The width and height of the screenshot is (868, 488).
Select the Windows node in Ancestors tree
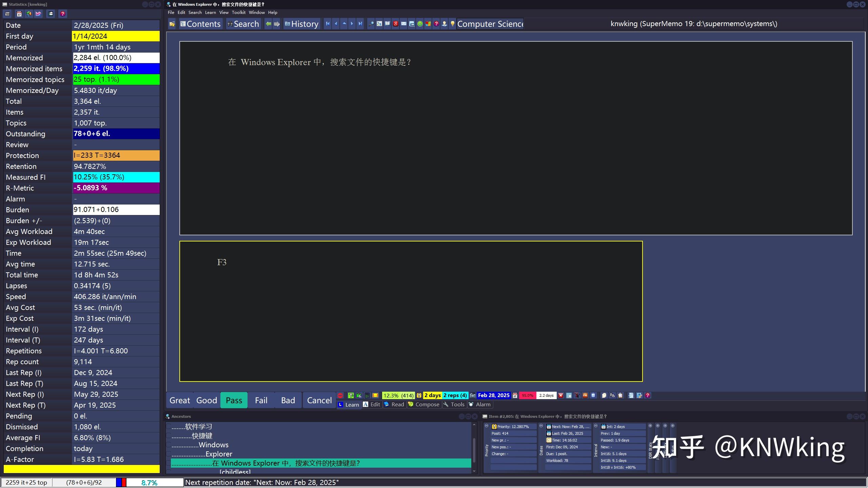[213, 445]
